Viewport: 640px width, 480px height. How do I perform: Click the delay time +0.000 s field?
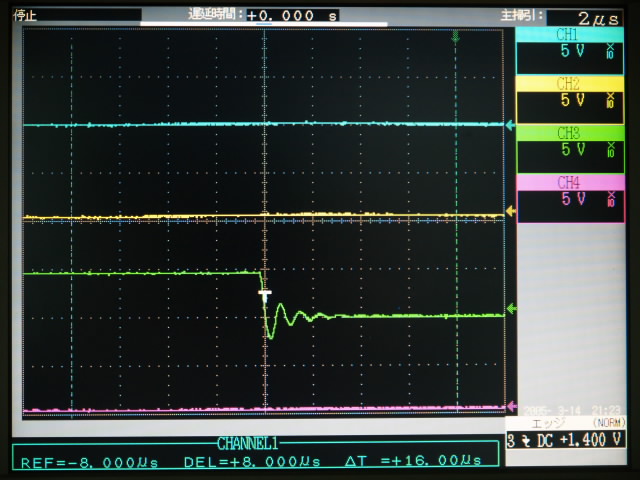[x=292, y=16]
